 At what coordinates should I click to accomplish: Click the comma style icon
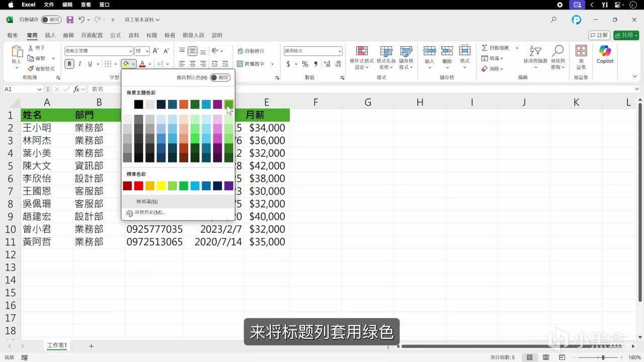coord(315,64)
